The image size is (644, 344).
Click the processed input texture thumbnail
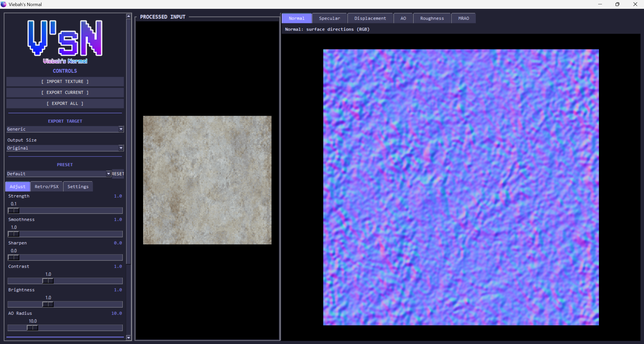[207, 180]
